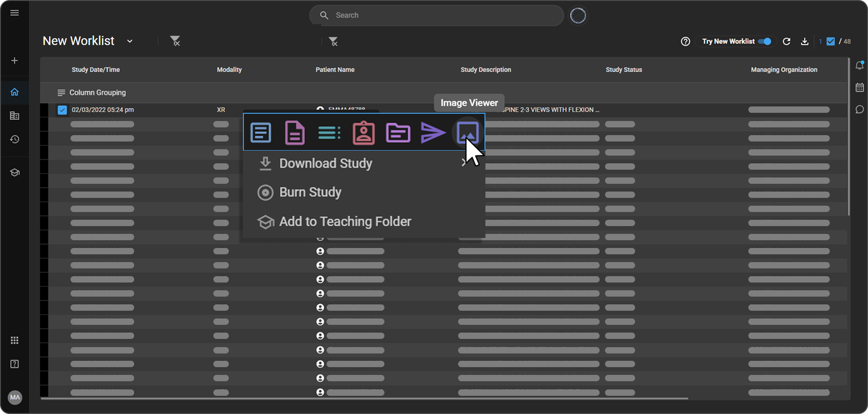Open the notifications bell icon
This screenshot has width=868, height=414.
point(859,66)
